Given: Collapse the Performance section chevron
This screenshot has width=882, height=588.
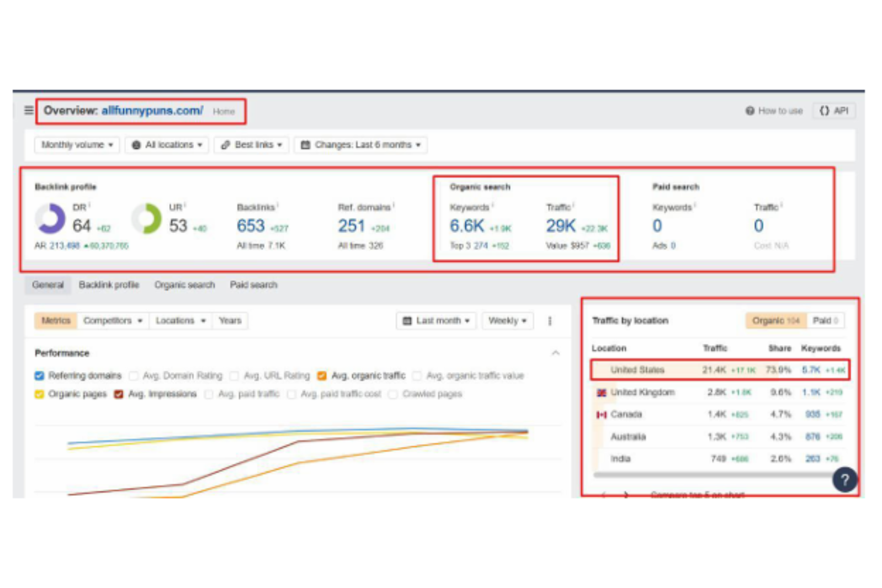Looking at the screenshot, I should 556,353.
